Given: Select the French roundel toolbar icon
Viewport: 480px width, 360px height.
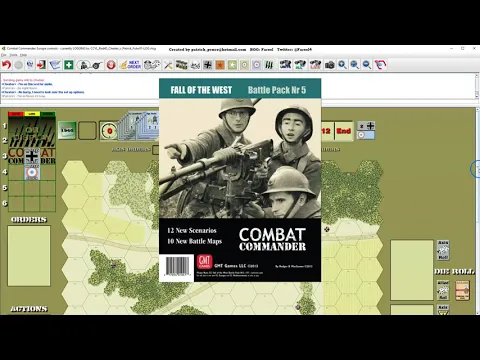Looking at the screenshot, I should (x=257, y=65).
